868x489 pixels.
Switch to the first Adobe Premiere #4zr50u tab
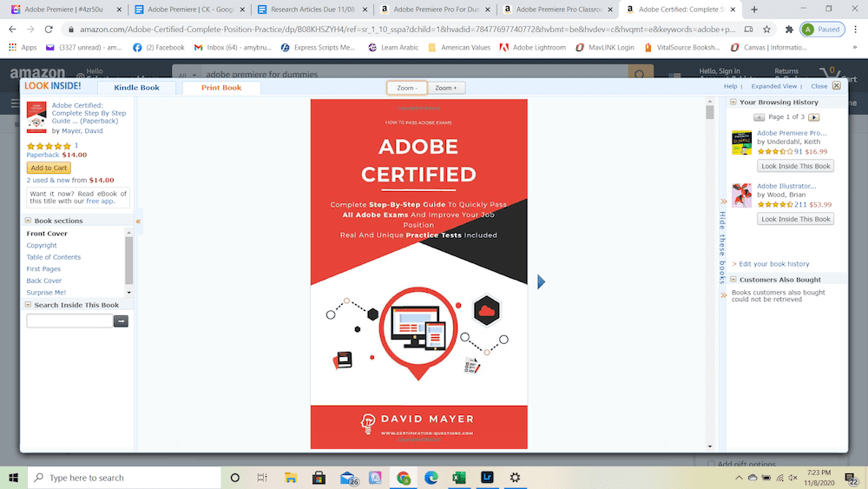tap(67, 10)
